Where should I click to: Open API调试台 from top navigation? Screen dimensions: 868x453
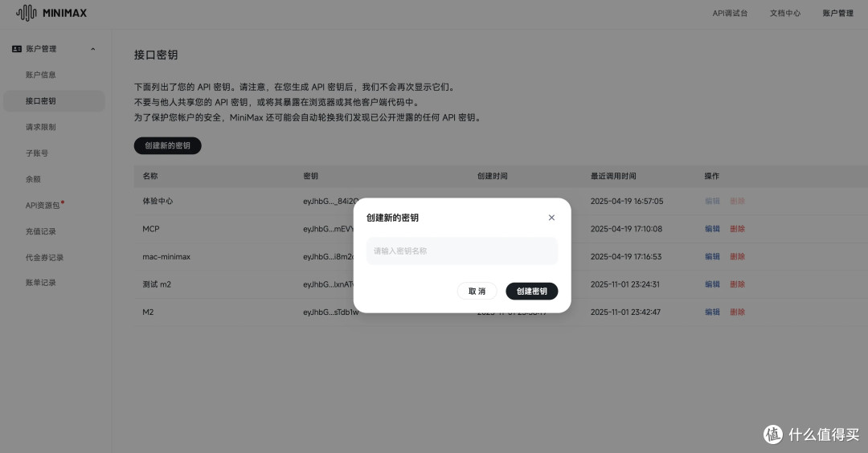pos(730,13)
